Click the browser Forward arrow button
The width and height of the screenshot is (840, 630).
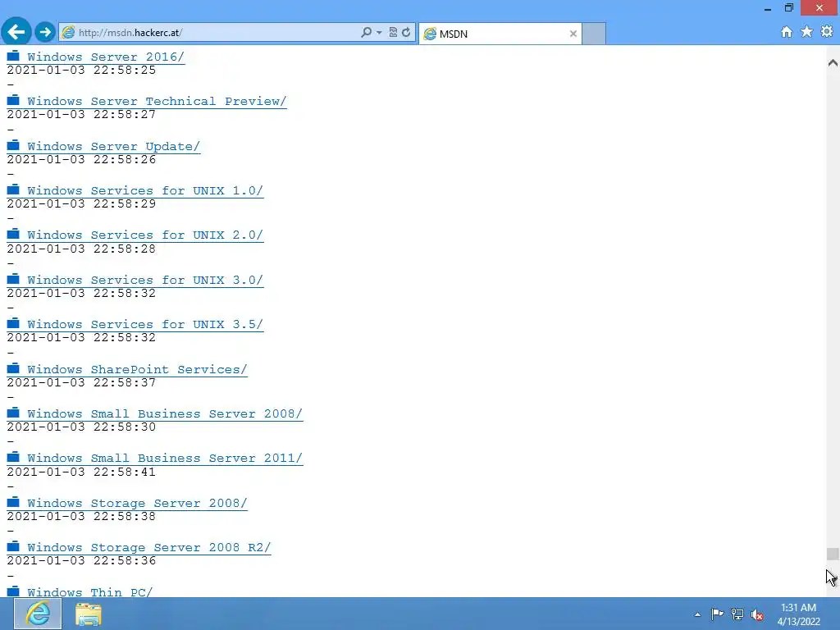46,32
